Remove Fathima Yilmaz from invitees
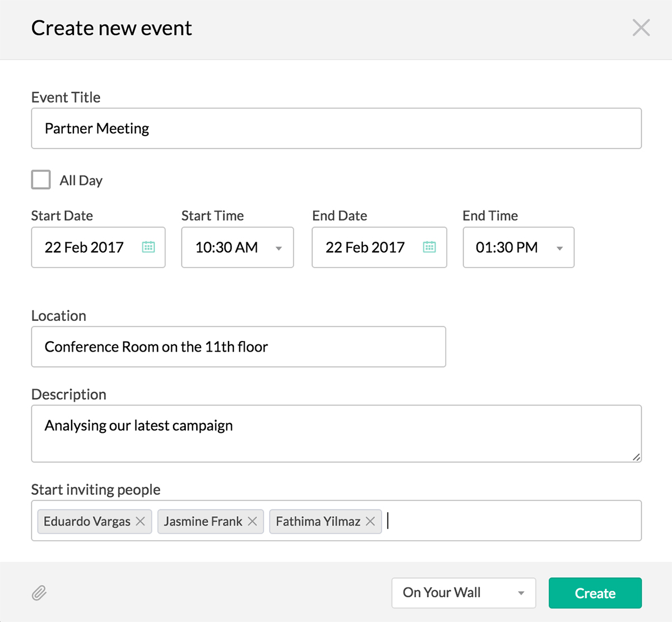The image size is (672, 622). 370,521
